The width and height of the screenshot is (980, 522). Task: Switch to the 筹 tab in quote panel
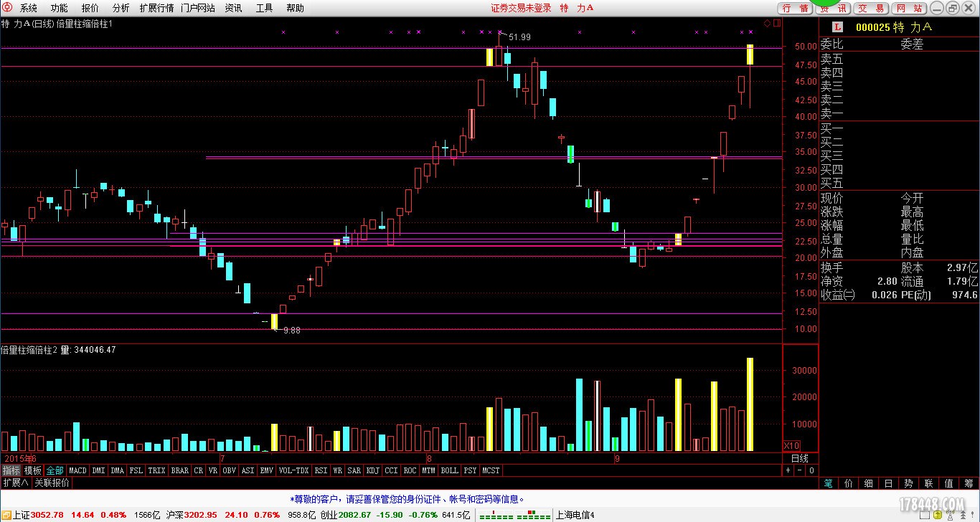tap(969, 483)
